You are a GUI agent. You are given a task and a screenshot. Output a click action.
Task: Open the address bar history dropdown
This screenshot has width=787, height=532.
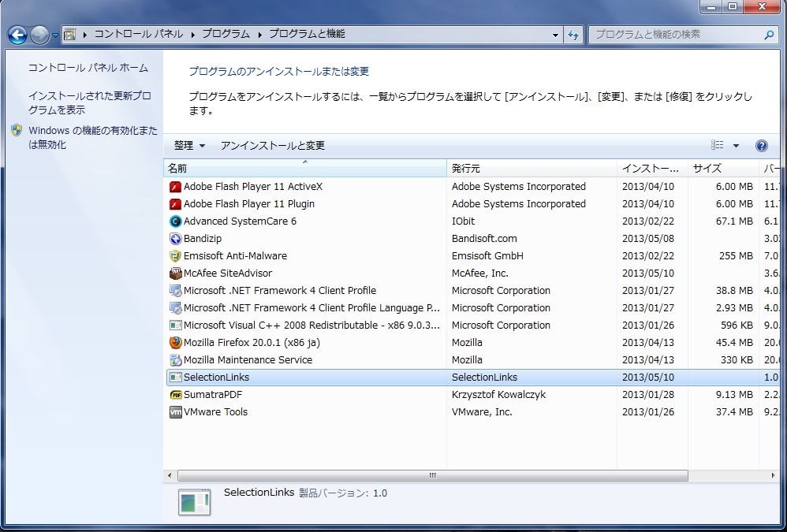pyautogui.click(x=555, y=35)
